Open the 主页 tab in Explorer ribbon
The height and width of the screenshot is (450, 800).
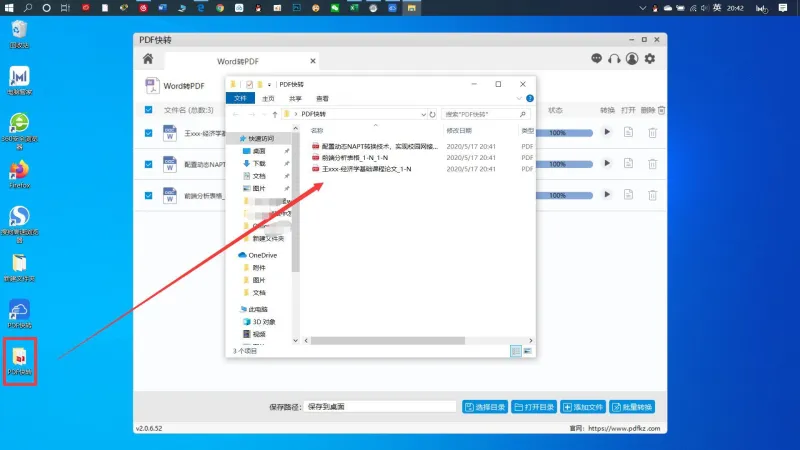pyautogui.click(x=268, y=98)
